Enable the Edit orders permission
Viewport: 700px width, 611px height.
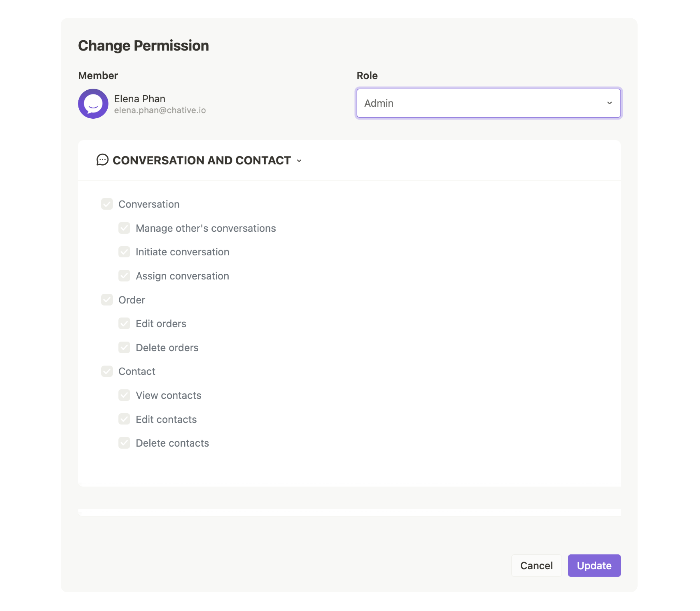[x=124, y=323]
